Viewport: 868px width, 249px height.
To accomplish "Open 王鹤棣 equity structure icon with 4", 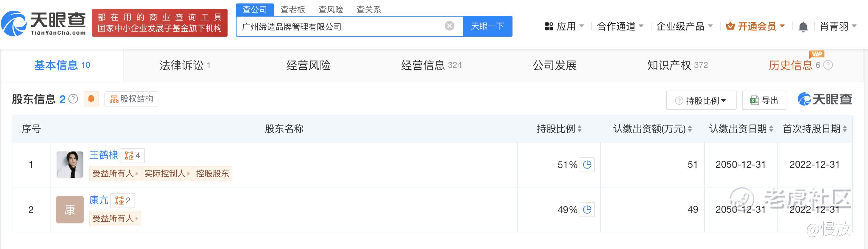I will click(x=132, y=156).
